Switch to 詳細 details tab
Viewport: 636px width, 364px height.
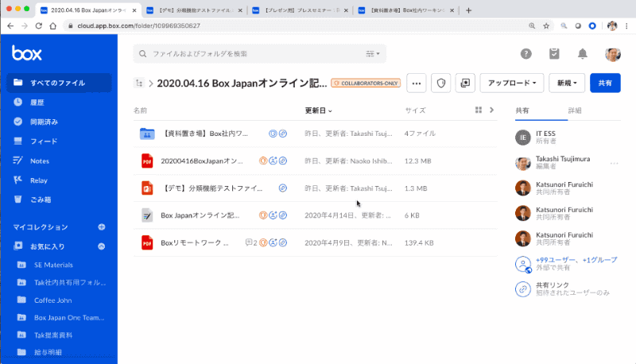[x=574, y=110]
